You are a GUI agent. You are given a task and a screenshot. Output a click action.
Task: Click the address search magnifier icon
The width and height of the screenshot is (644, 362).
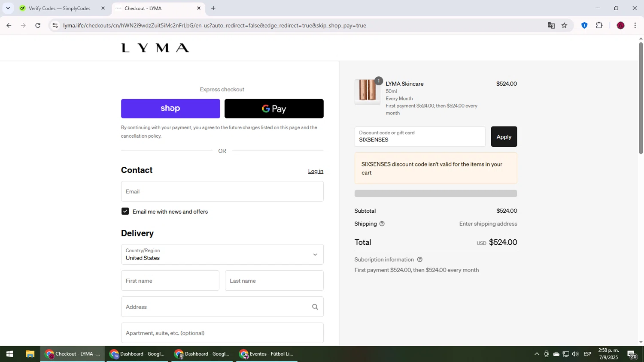(x=315, y=307)
